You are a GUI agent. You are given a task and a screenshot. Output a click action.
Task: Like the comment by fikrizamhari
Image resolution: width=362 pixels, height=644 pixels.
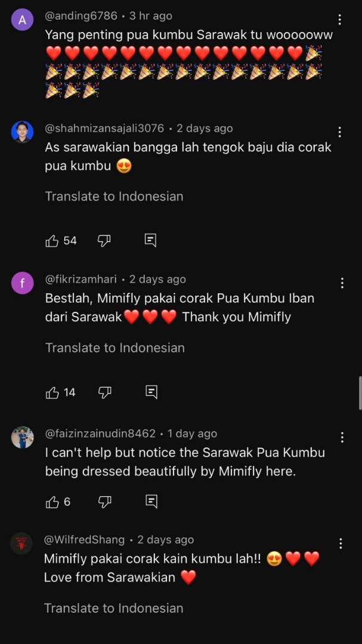coord(52,392)
